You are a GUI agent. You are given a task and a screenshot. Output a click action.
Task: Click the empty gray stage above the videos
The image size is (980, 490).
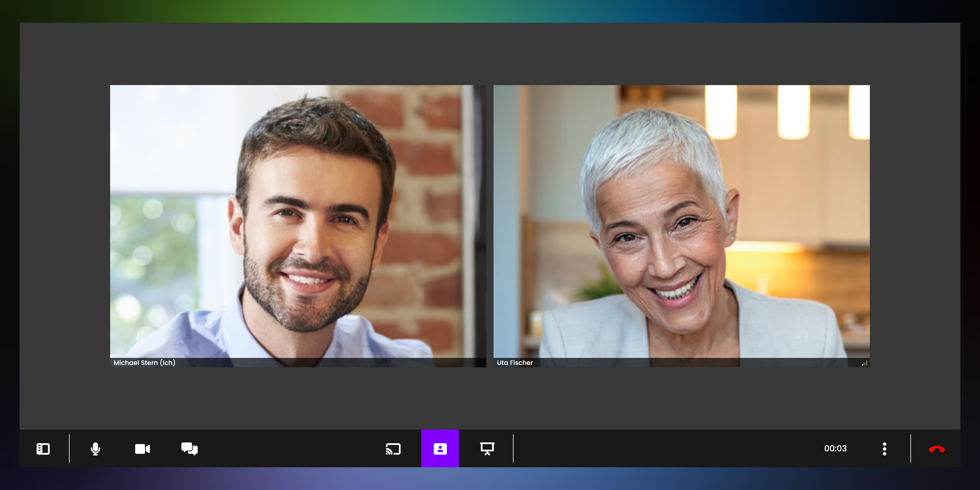click(490, 53)
